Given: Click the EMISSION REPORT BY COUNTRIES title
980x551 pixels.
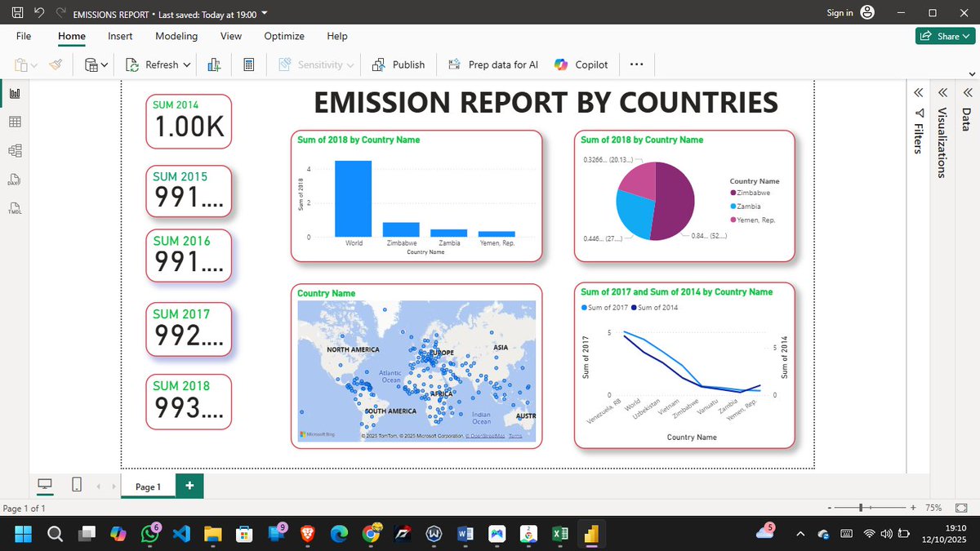Looking at the screenshot, I should (546, 102).
